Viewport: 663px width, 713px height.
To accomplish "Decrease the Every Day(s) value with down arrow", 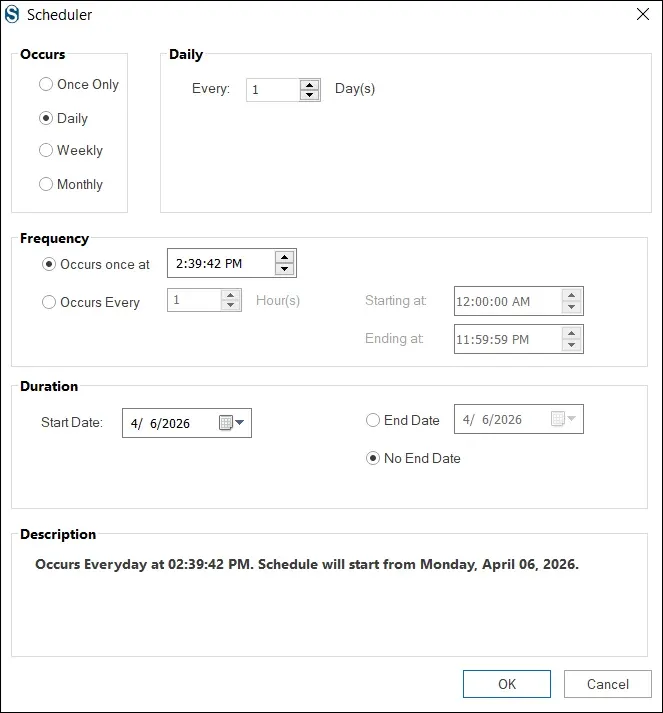I will pyautogui.click(x=310, y=95).
